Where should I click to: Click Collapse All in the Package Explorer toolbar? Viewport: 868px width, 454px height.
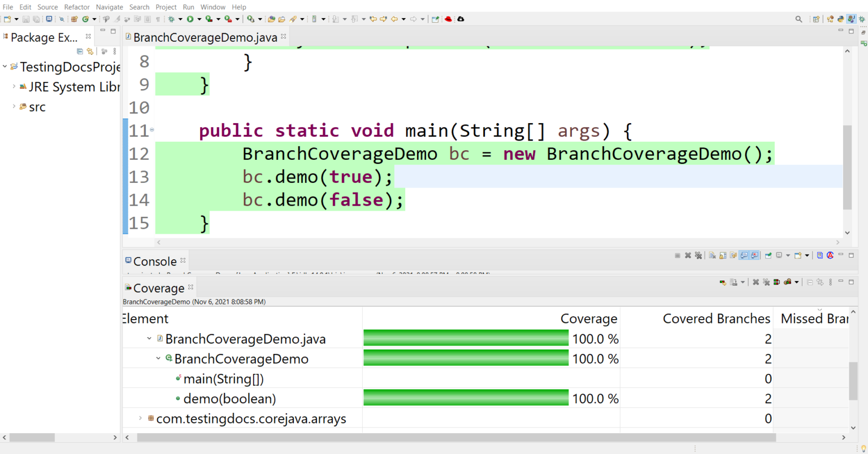[80, 51]
